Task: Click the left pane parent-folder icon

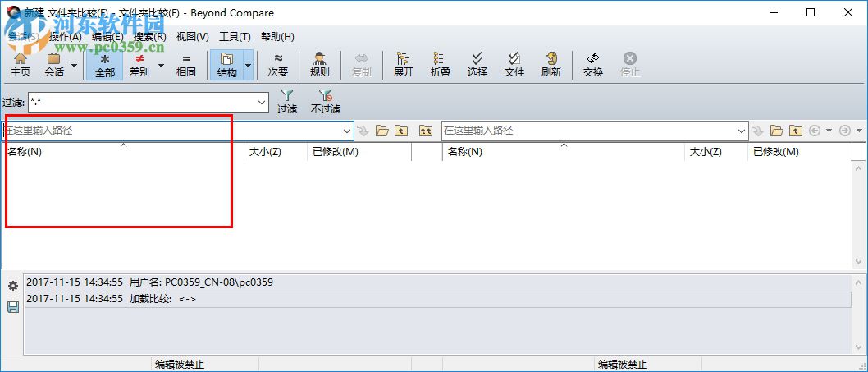Action: point(401,131)
